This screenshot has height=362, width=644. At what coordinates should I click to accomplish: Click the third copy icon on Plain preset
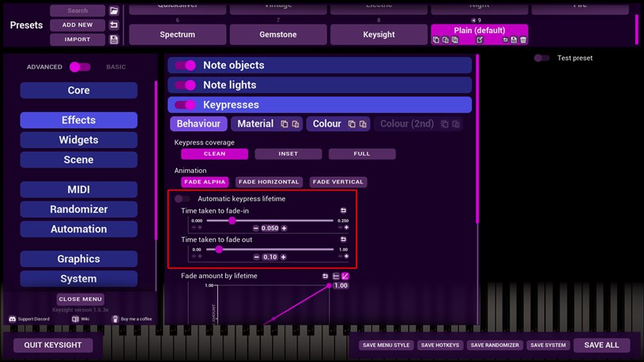pos(455,40)
